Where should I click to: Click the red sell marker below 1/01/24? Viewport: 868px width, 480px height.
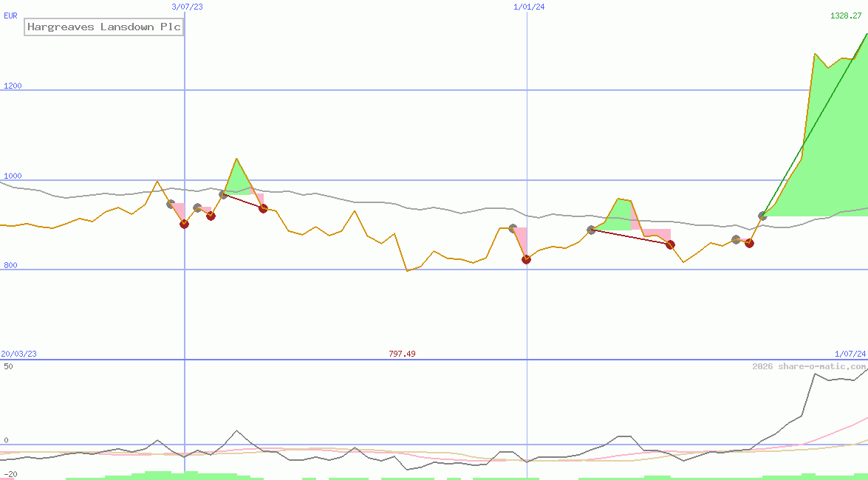click(526, 259)
